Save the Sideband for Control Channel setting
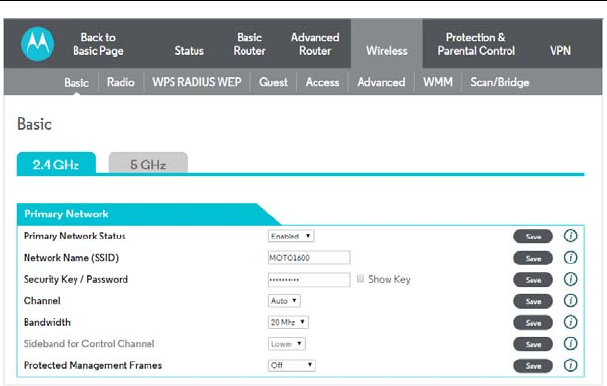This screenshot has height=386, width=607. tap(533, 344)
